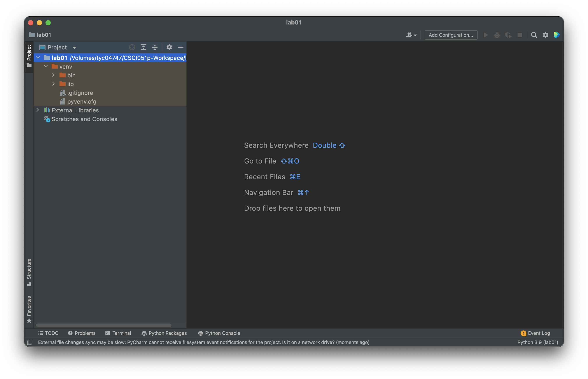
Task: Open Search Everywhere magnifier icon
Action: tap(534, 35)
